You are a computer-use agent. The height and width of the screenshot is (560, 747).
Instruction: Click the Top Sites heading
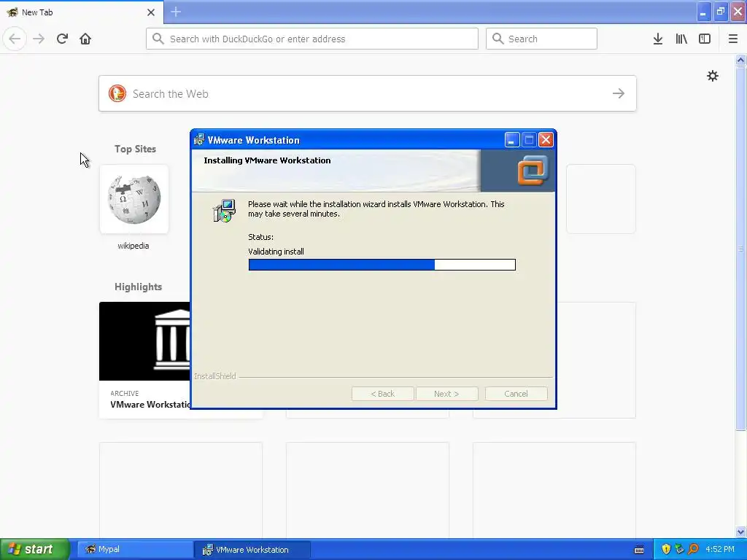tap(135, 149)
